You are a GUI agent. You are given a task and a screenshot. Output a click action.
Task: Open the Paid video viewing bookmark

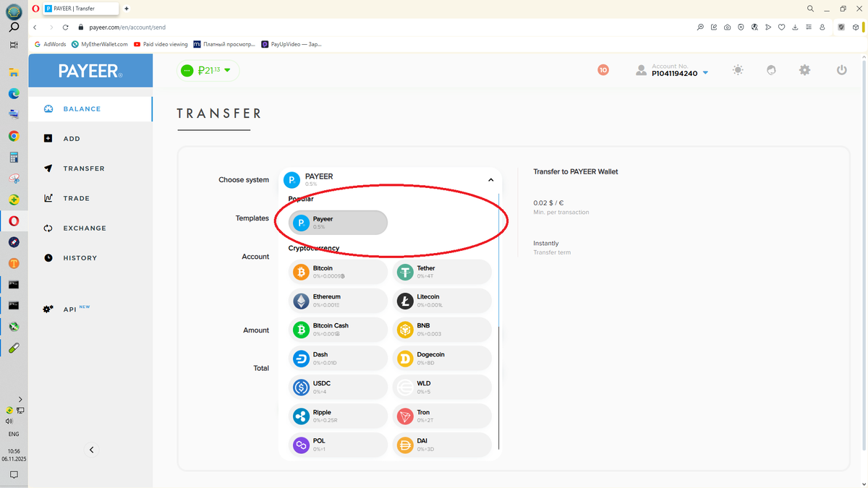(x=161, y=44)
